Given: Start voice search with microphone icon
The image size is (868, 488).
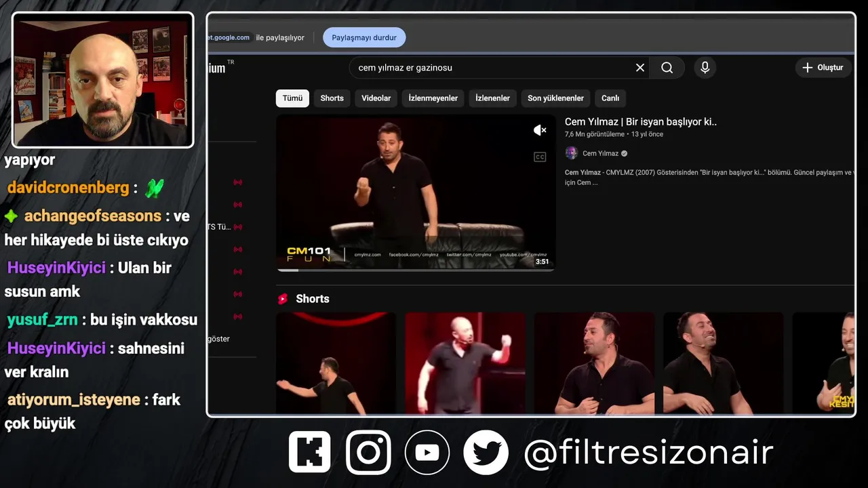Looking at the screenshot, I should (x=705, y=68).
